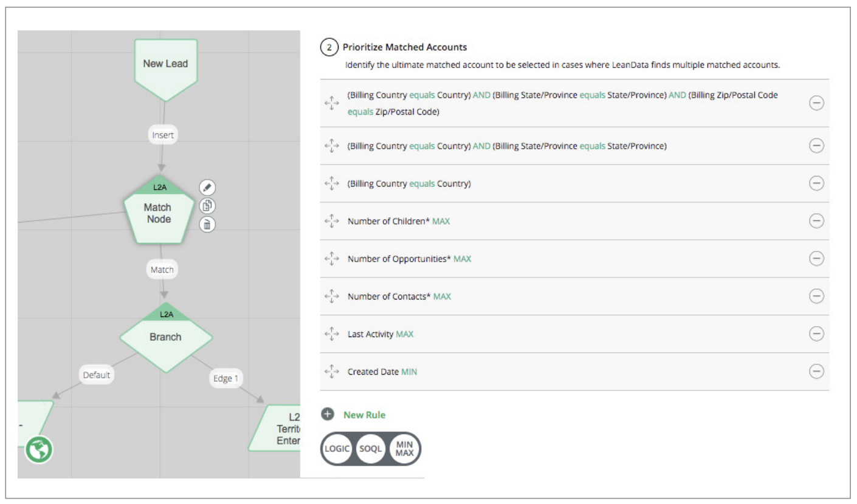Edit the Match Node using the pencil icon

(x=207, y=187)
